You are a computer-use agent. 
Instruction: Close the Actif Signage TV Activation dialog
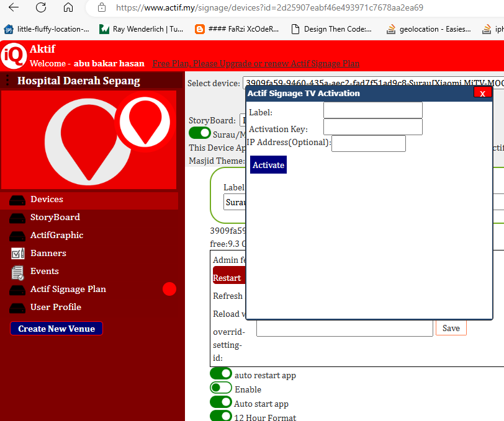click(482, 93)
